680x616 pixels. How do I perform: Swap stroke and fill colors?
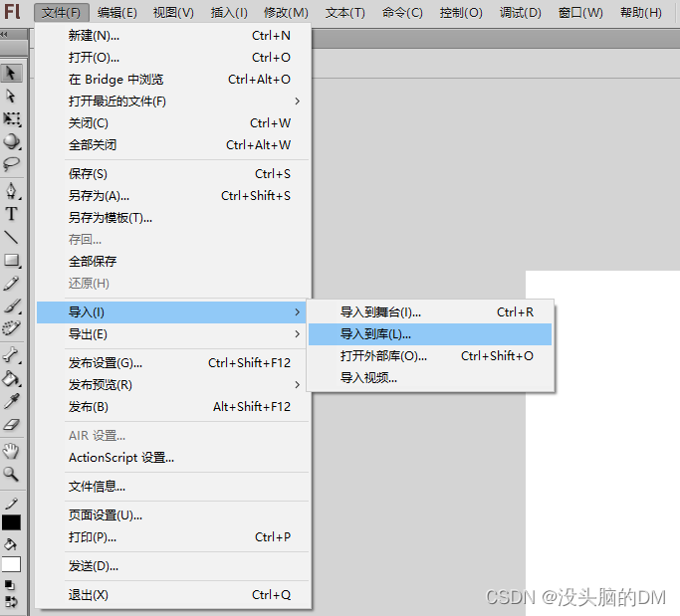[10, 602]
